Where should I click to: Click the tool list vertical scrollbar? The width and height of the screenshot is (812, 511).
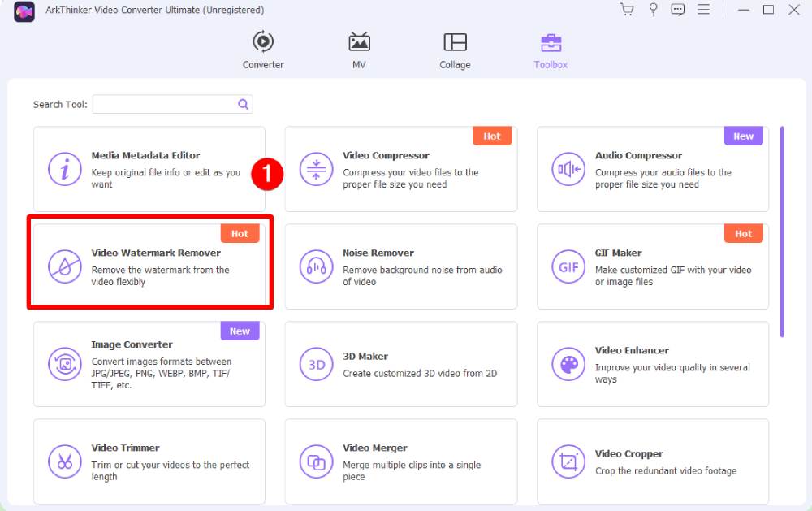click(782, 232)
